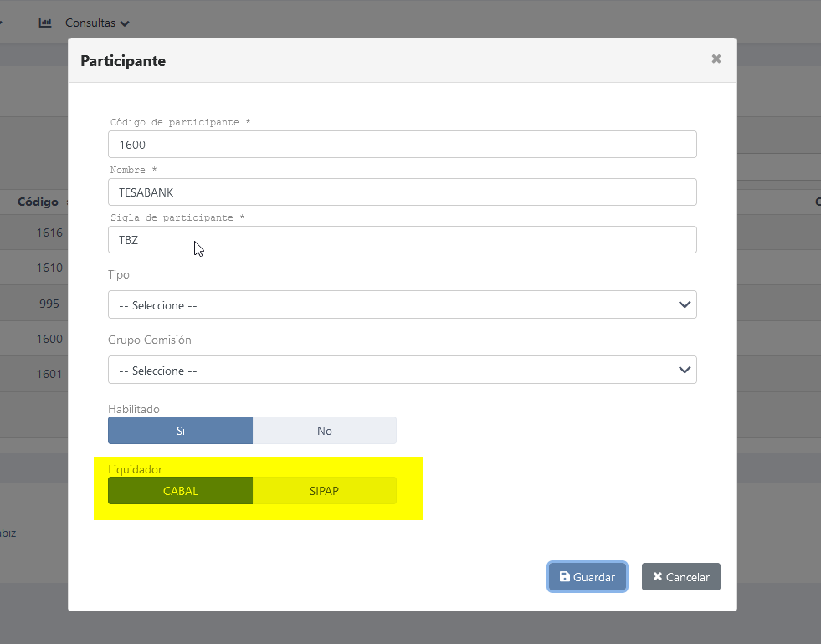Choose SIPAP as Liquidador
The image size is (821, 644).
[324, 491]
